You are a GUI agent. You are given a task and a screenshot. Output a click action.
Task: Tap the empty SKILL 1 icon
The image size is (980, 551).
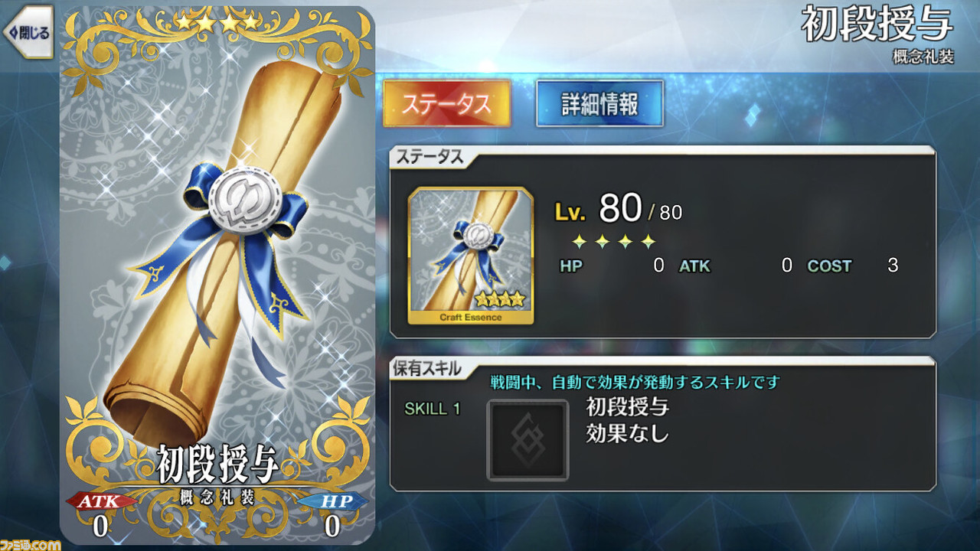[x=528, y=440]
